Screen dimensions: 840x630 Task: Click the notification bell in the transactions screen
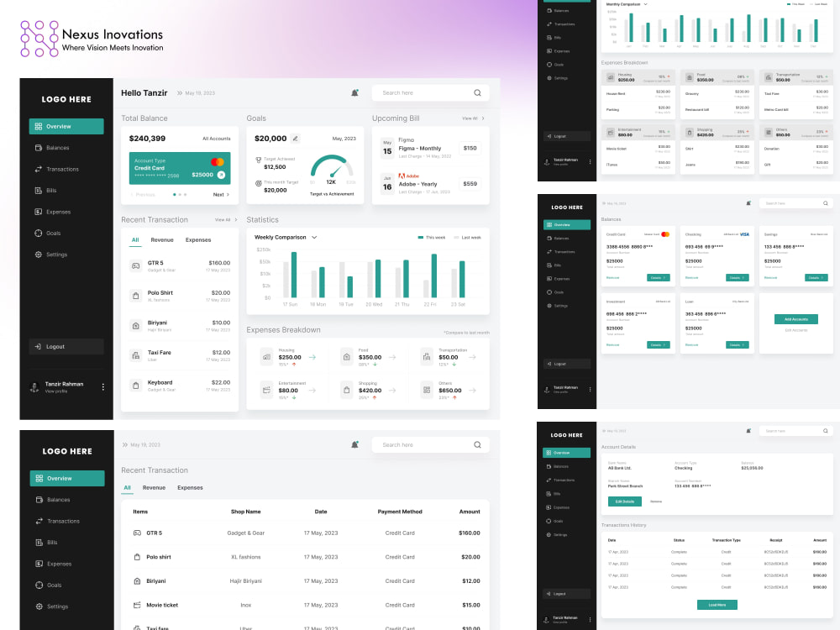pyautogui.click(x=354, y=444)
